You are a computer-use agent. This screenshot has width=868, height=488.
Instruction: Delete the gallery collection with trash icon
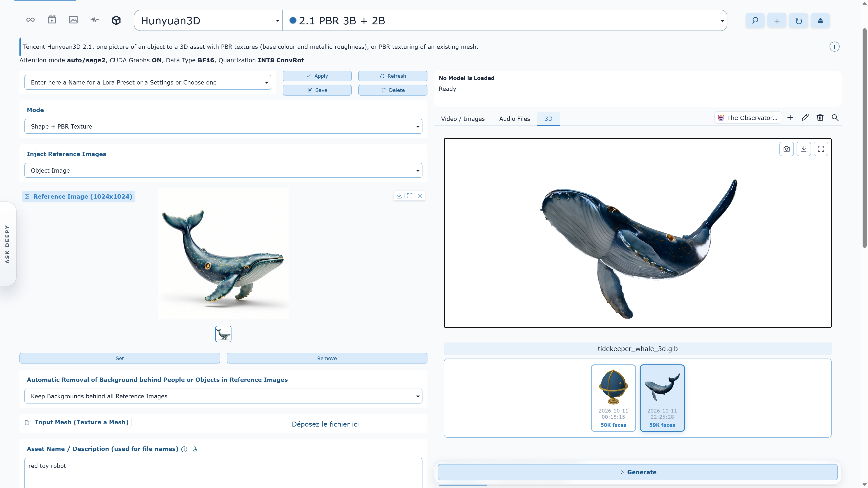coord(820,117)
